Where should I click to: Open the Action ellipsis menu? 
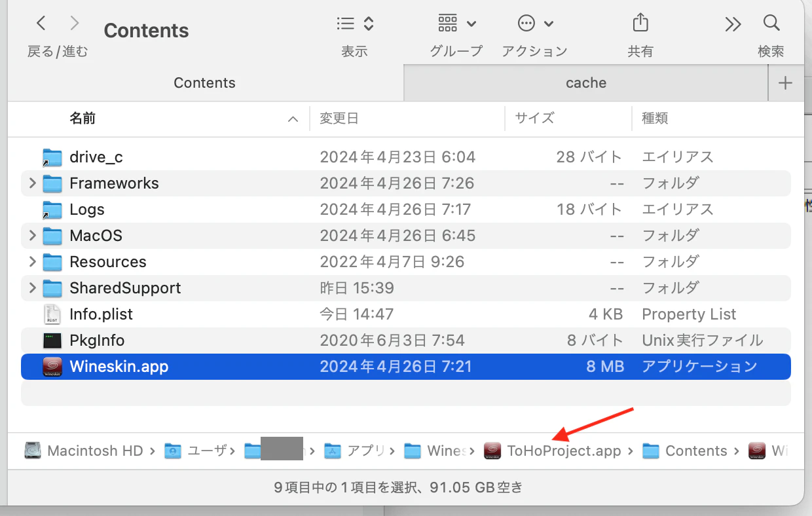tap(535, 24)
